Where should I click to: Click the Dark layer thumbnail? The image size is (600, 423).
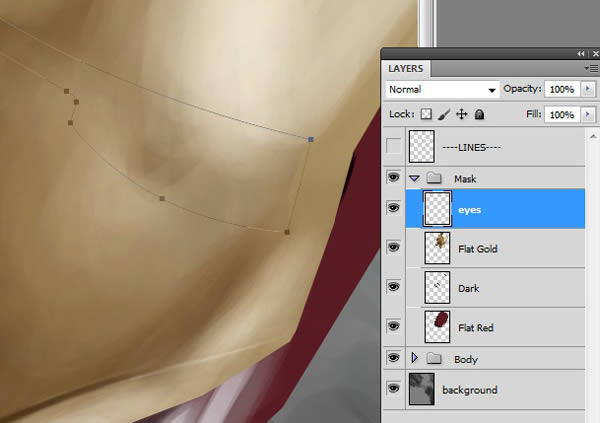(437, 287)
